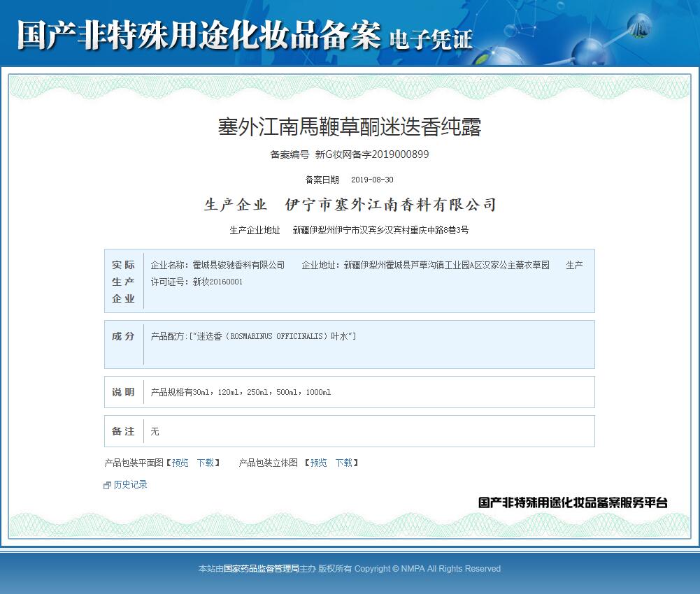Select the license number 新妆20160001

click(217, 282)
